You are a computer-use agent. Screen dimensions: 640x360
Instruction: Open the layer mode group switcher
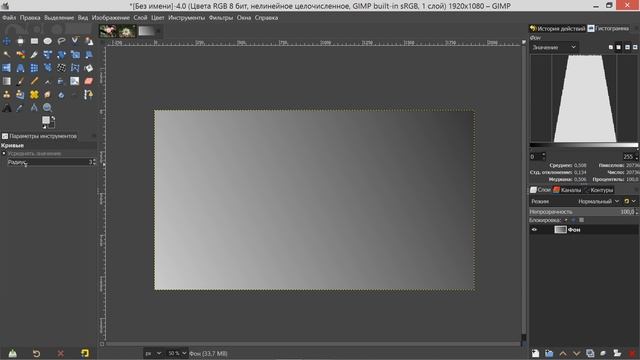click(x=630, y=201)
